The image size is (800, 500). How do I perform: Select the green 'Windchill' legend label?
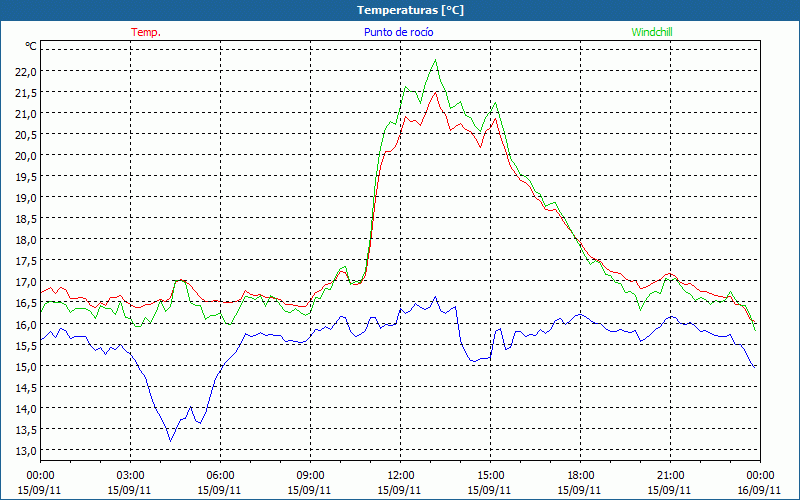click(652, 32)
